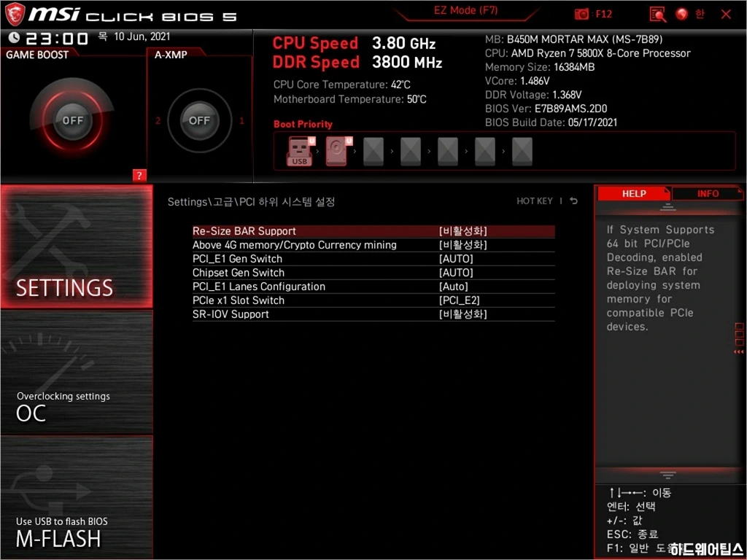Open the BIOS search magnifier icon
The image size is (747, 560).
658,15
